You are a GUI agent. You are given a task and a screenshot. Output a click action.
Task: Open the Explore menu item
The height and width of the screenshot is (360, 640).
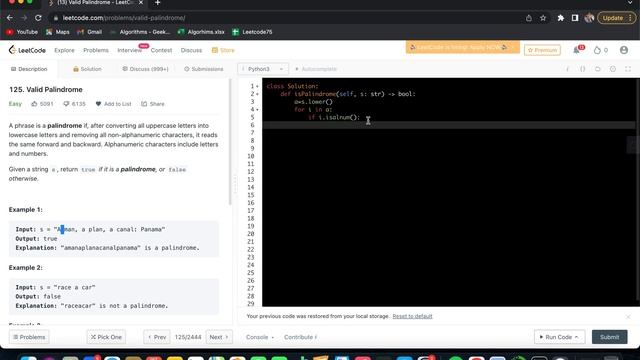(64, 50)
